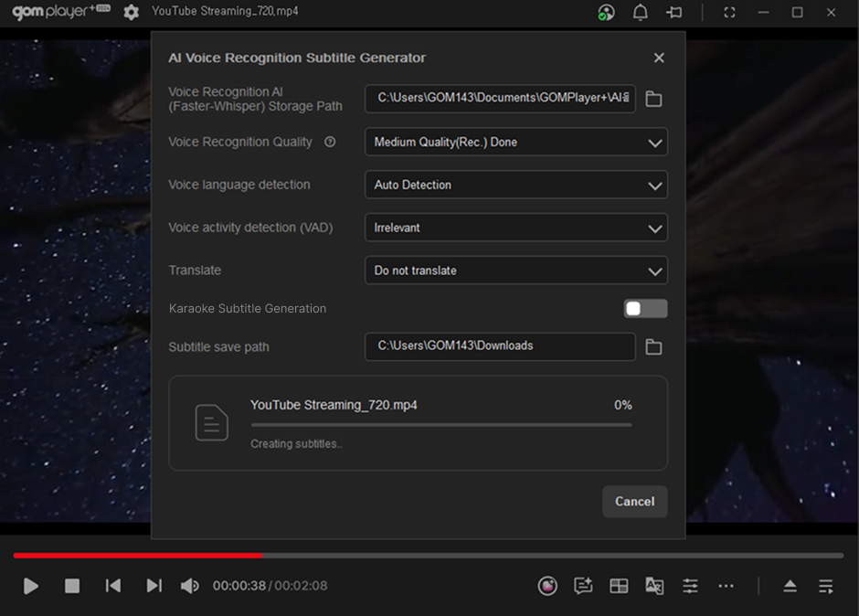Open the more options ellipsis menu
This screenshot has width=859, height=616.
(x=726, y=586)
